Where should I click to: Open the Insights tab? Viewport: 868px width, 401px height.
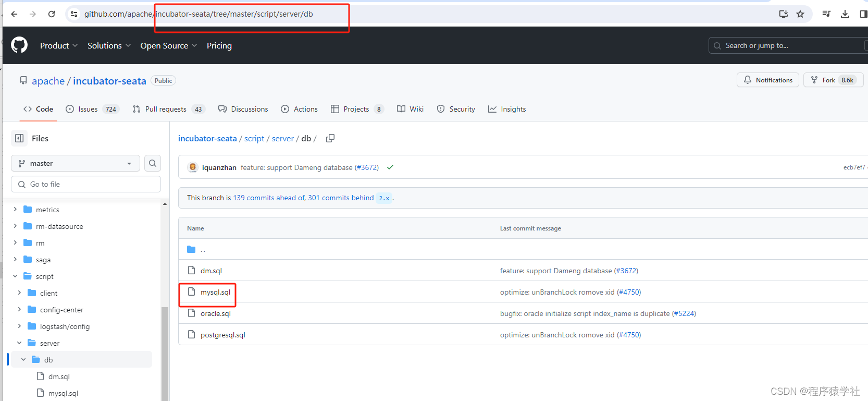point(507,109)
